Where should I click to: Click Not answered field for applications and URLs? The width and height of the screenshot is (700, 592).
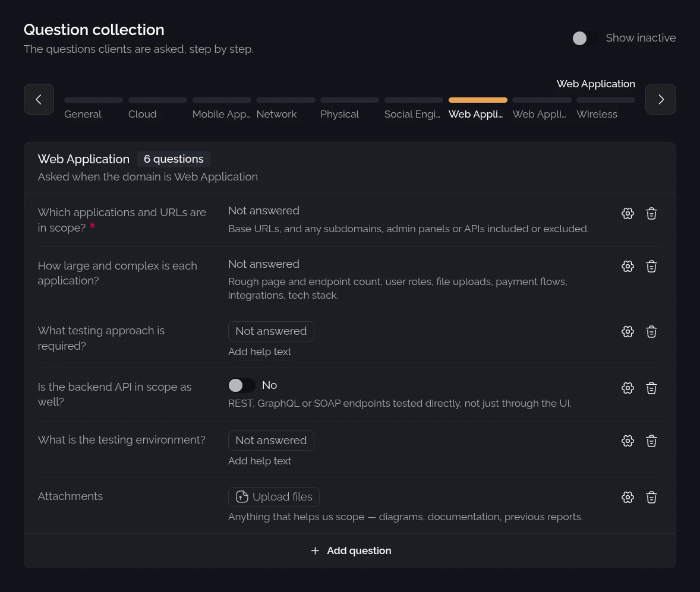coord(264,211)
